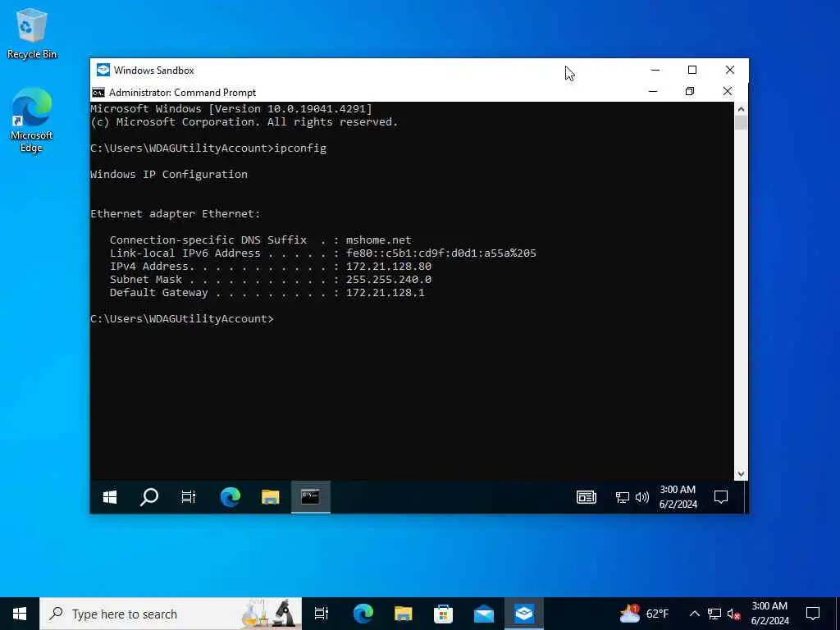840x630 pixels.
Task: Click the 'Ethernet adapter Ethernet:' heading
Action: (176, 214)
